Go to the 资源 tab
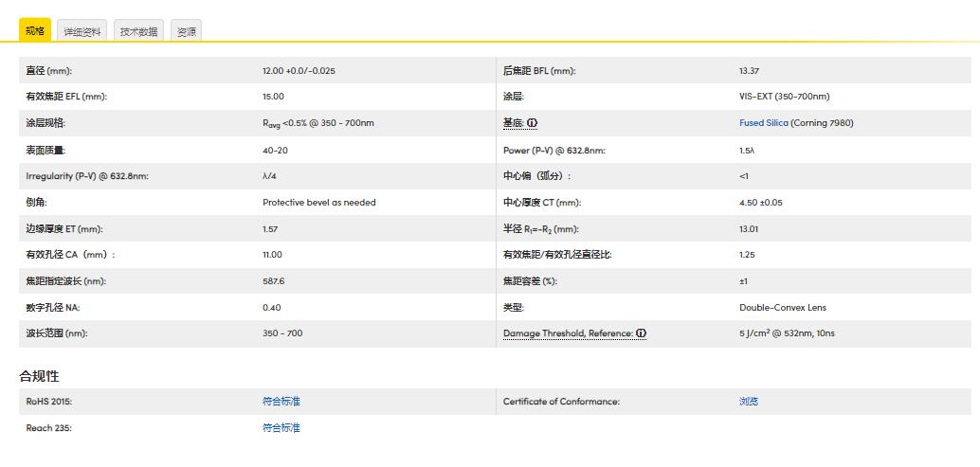Viewport: 980px width, 467px height. coord(187,31)
